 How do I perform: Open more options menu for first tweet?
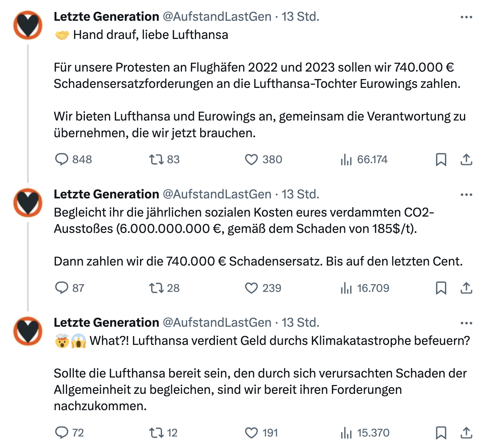(466, 17)
